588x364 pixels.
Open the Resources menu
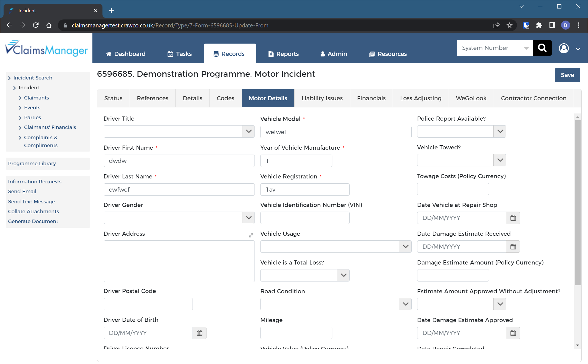coord(388,54)
